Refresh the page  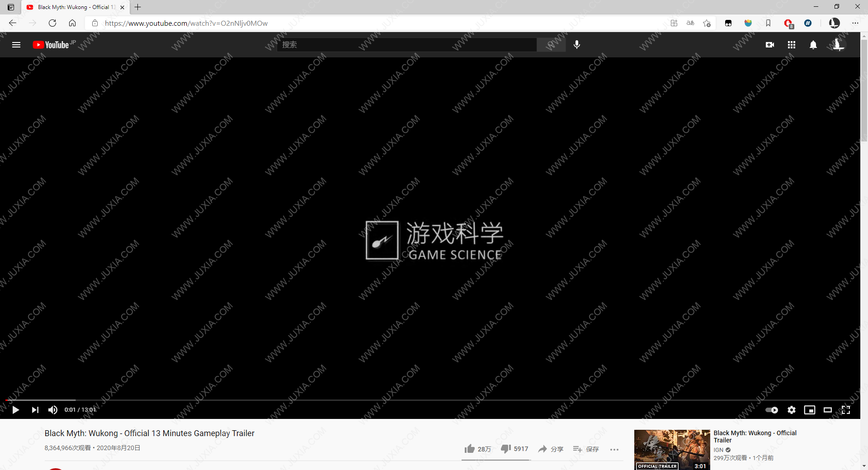pyautogui.click(x=52, y=23)
